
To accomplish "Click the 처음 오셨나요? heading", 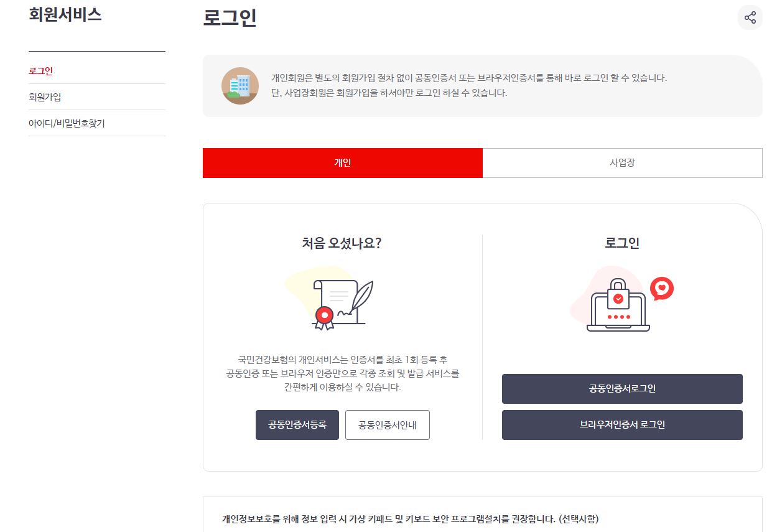I will coord(342,243).
